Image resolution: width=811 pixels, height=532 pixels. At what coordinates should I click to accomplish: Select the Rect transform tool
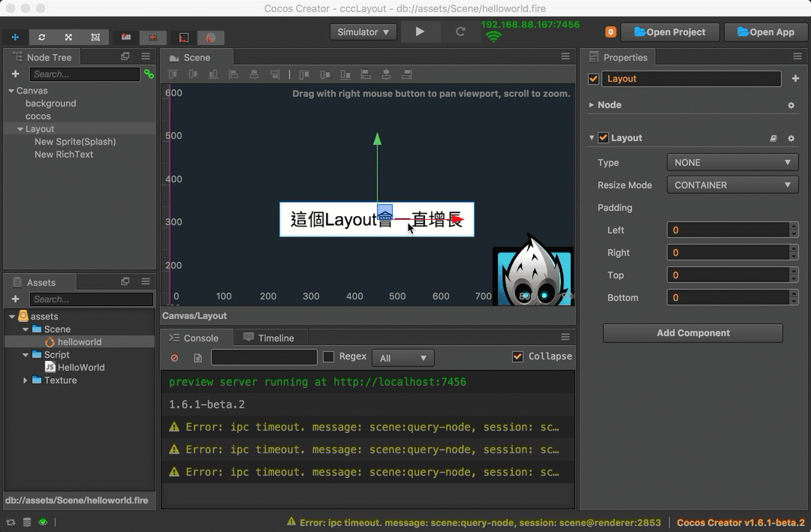[x=95, y=38]
